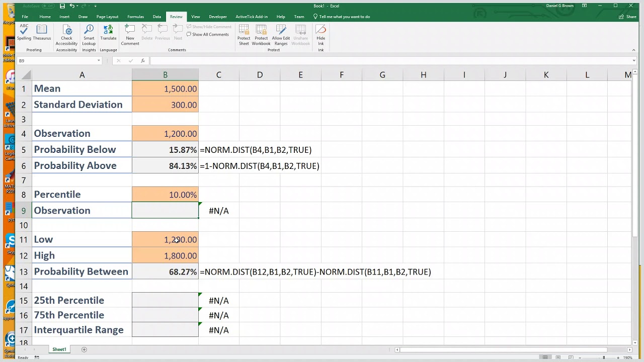
Task: Click inside the formula bar input
Action: click(390, 61)
